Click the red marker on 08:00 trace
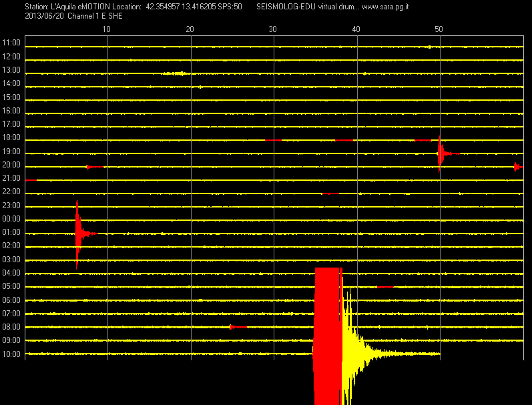This screenshot has width=532, height=405. tap(238, 327)
